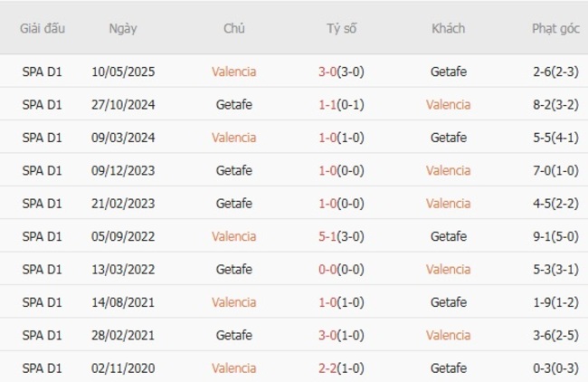
Task: Click the 1-1(0-1) score result
Action: click(341, 104)
